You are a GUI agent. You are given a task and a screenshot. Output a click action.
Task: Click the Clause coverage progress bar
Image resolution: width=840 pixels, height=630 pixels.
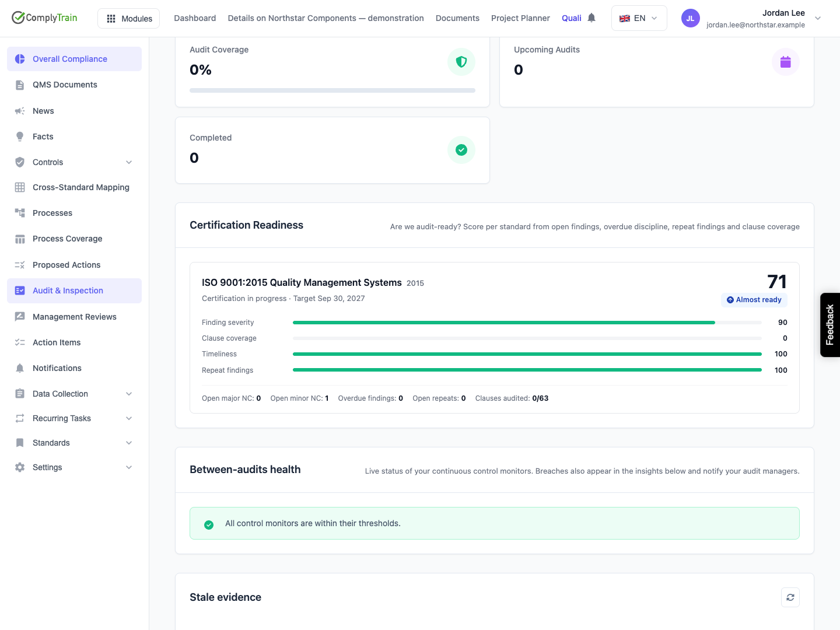click(x=527, y=338)
